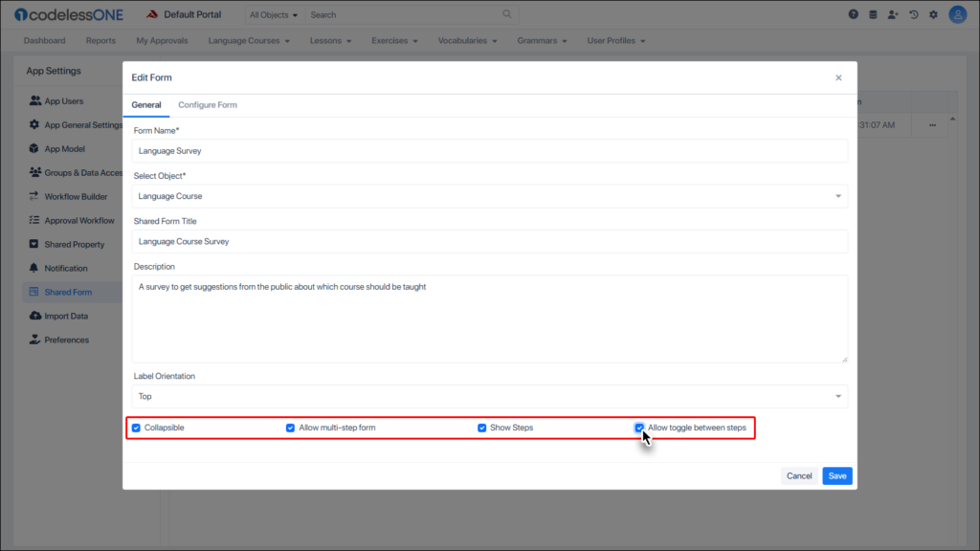Image resolution: width=980 pixels, height=551 pixels.
Task: Expand the Exercises menu
Action: point(394,40)
